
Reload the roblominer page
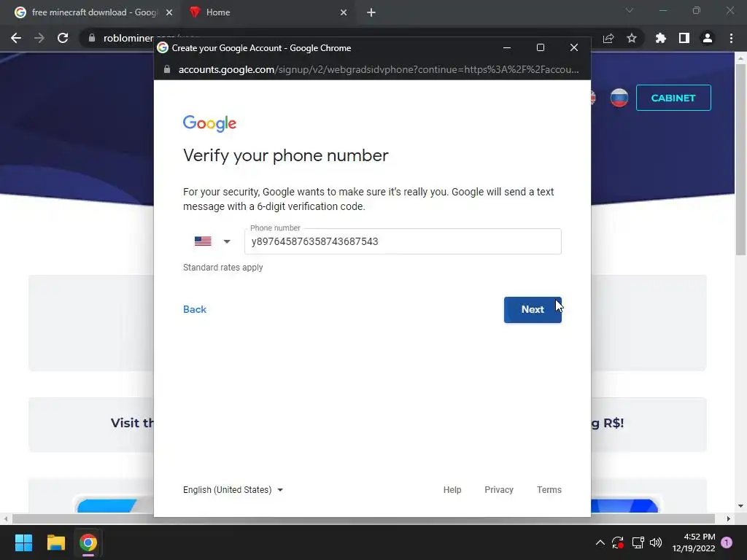[63, 38]
